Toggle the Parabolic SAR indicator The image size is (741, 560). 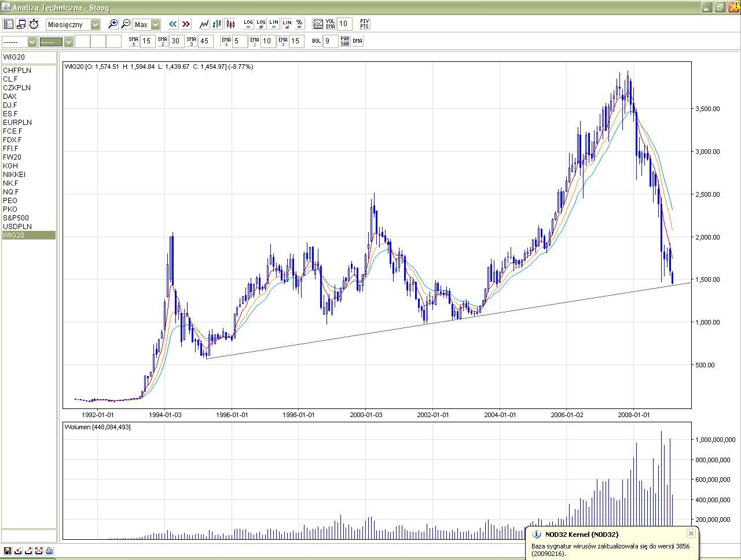tap(344, 41)
